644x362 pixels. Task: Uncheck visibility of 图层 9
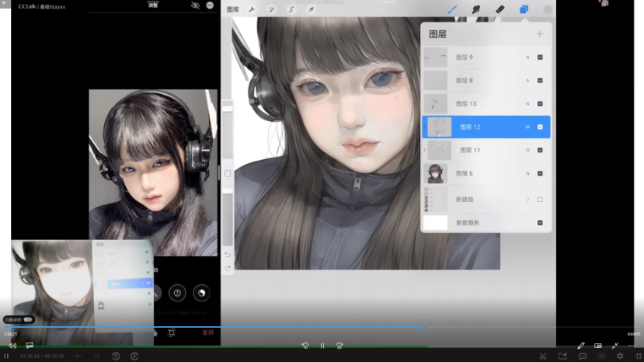point(540,57)
